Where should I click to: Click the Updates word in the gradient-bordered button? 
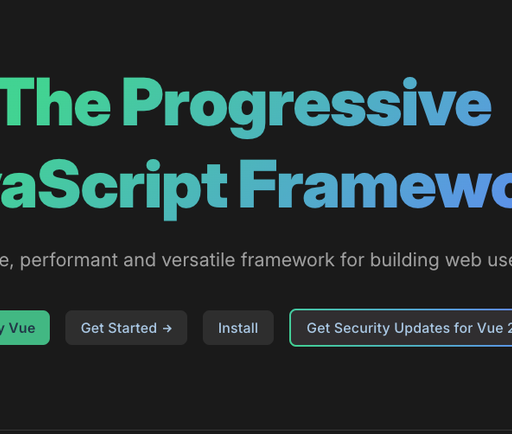click(x=421, y=329)
